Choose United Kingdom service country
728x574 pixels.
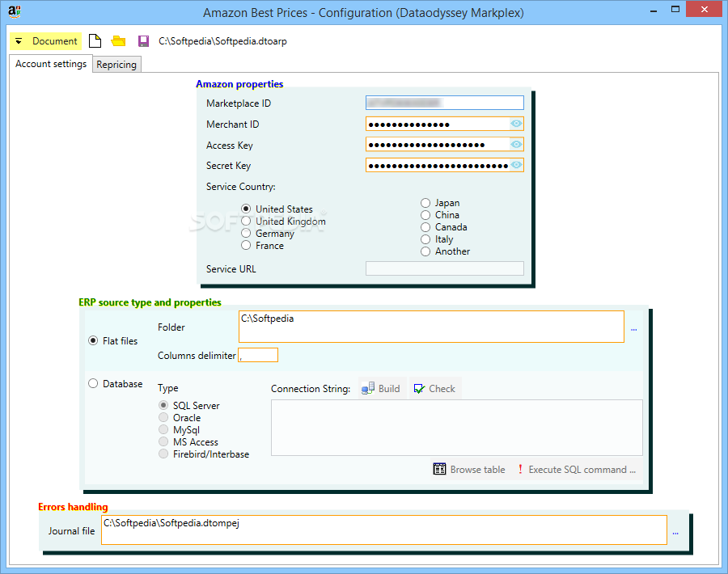point(284,222)
